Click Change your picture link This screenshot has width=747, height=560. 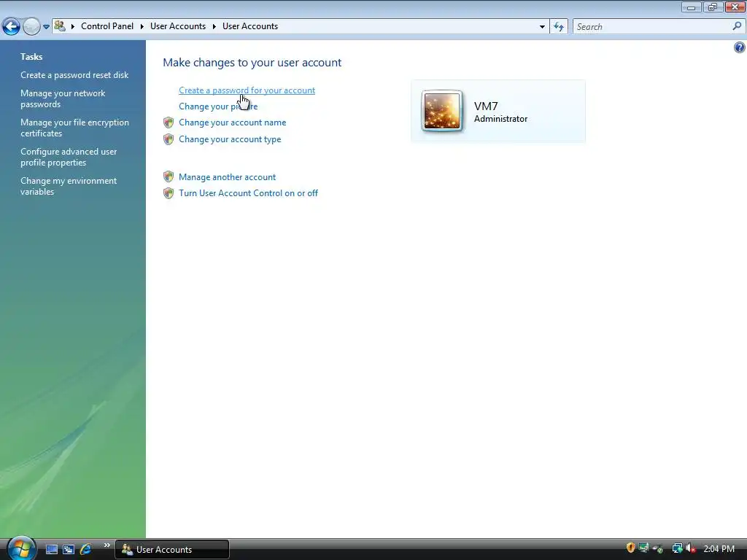pyautogui.click(x=218, y=106)
